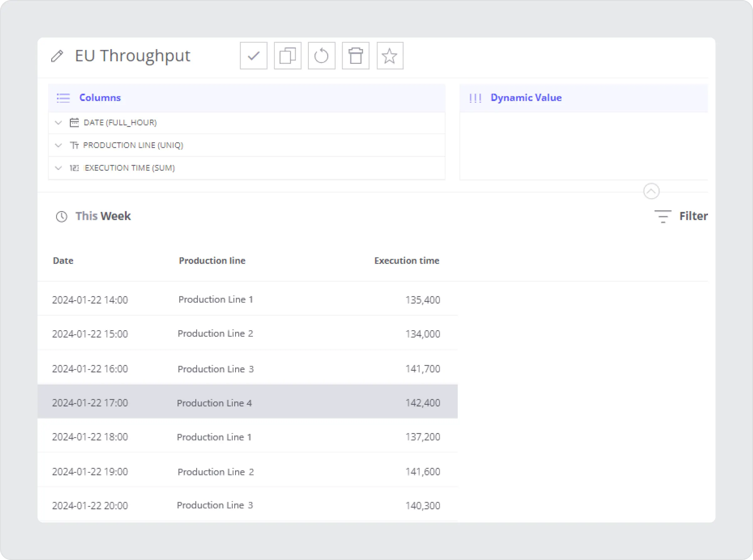
Task: Expand the DATE (FULL_HOUR) column chevron
Action: pyautogui.click(x=59, y=123)
